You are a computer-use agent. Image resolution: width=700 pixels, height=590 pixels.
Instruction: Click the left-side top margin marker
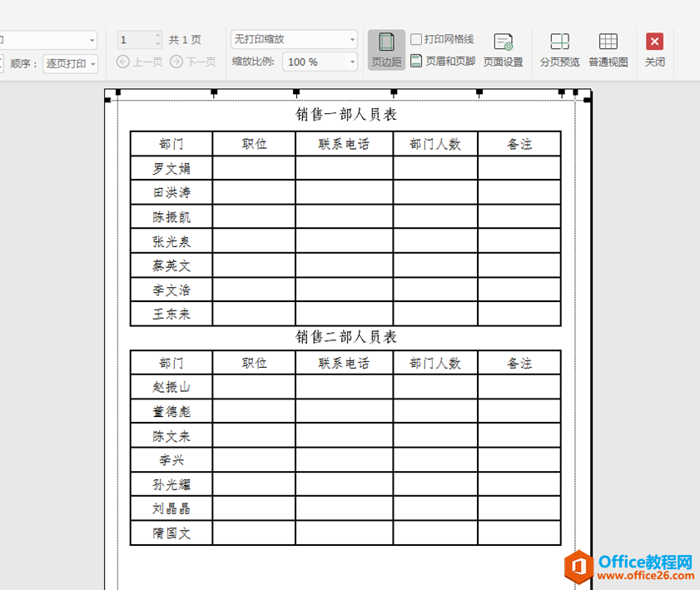click(107, 100)
